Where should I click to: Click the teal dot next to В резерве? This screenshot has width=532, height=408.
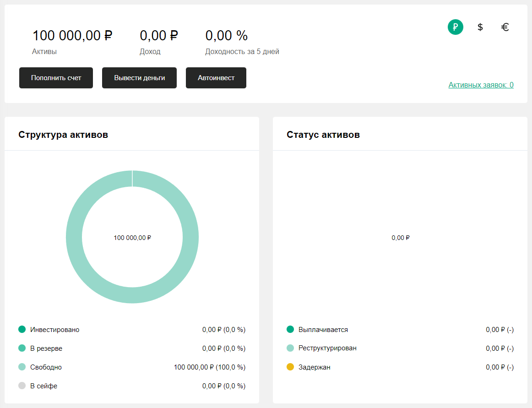coord(21,348)
